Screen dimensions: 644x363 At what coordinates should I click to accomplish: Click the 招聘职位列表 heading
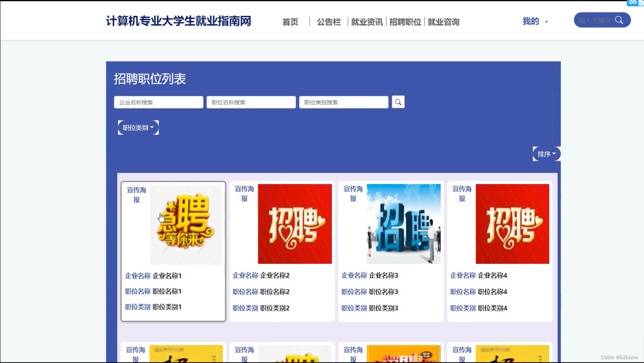(150, 79)
